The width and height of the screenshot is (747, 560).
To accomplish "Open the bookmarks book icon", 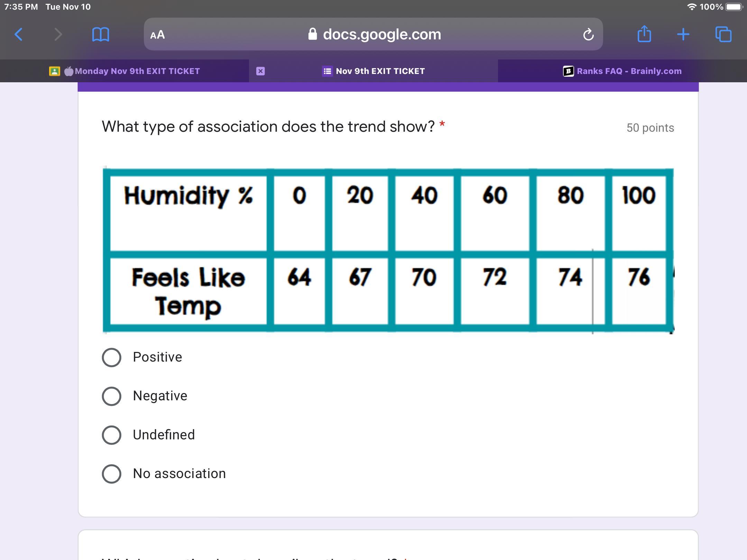I will click(101, 35).
